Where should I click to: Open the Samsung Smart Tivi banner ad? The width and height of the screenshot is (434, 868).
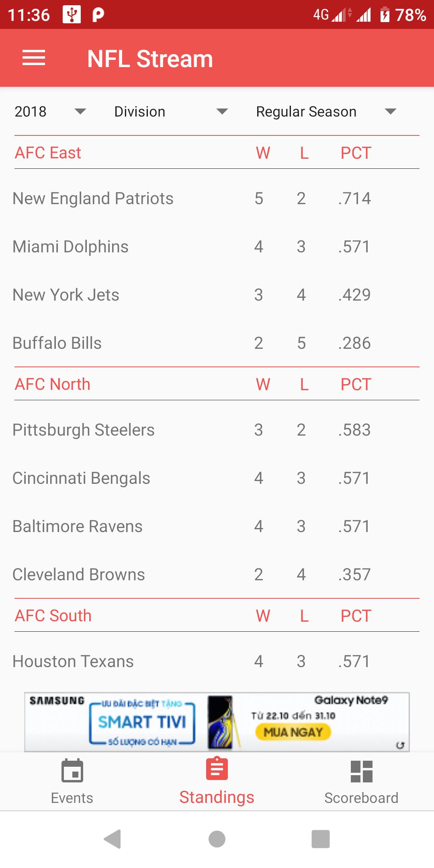pos(217,722)
